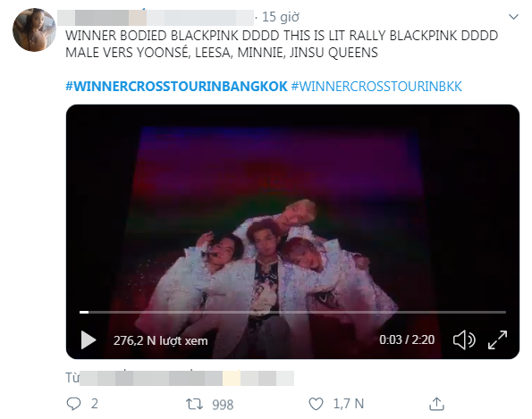Open hashtag #WINNERCROSSTOURINBANGKOK
This screenshot has width=532, height=419.
(x=176, y=87)
